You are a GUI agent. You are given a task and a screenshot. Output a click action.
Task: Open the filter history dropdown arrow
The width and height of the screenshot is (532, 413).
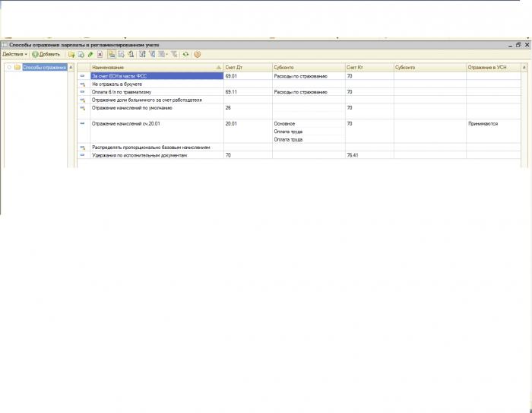(166, 54)
